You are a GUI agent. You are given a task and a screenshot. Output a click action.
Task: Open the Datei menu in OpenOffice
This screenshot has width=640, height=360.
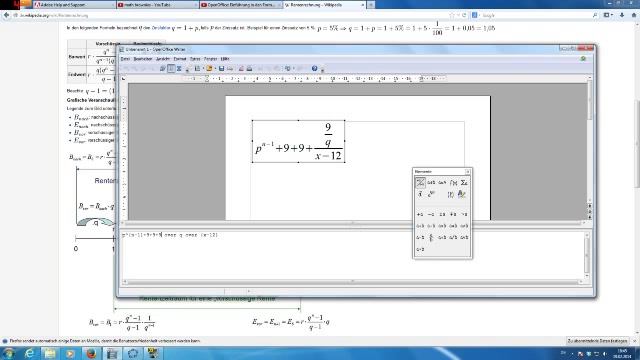click(125, 59)
